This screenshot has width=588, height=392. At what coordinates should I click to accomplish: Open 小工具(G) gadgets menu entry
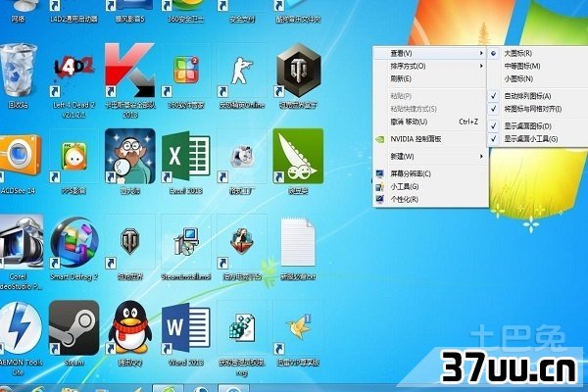tap(430, 186)
